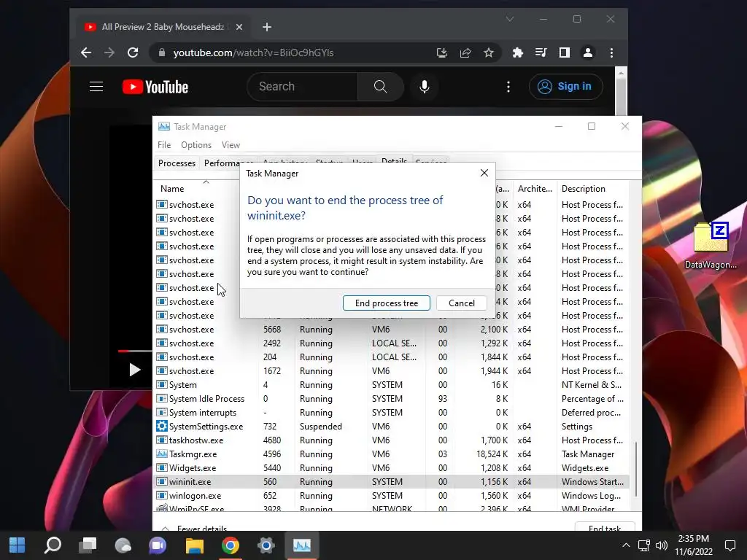Toggle Chrome side panel icon

(565, 52)
